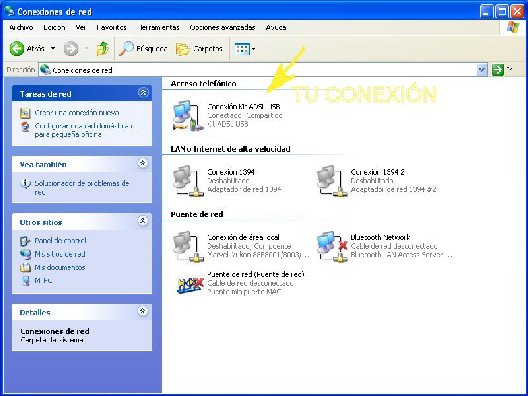Open the Opciones avanzadas menu

[222, 28]
